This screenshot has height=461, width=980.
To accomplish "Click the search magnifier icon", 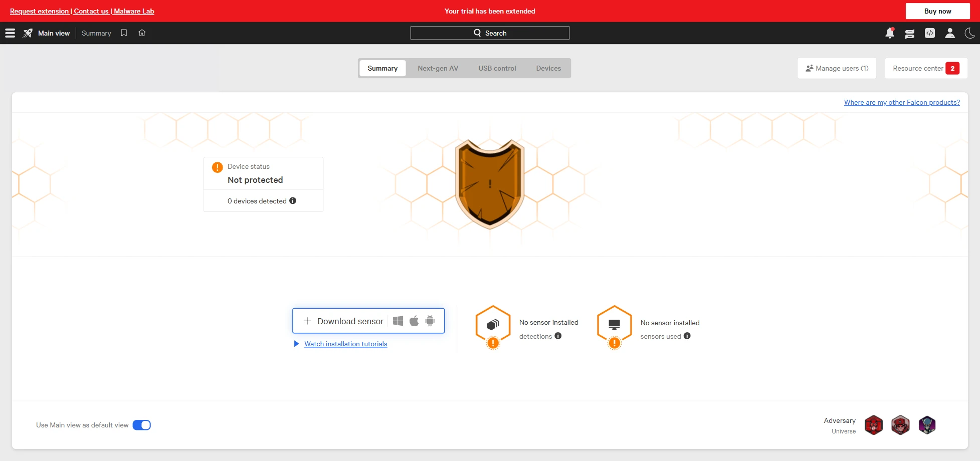I will (477, 33).
